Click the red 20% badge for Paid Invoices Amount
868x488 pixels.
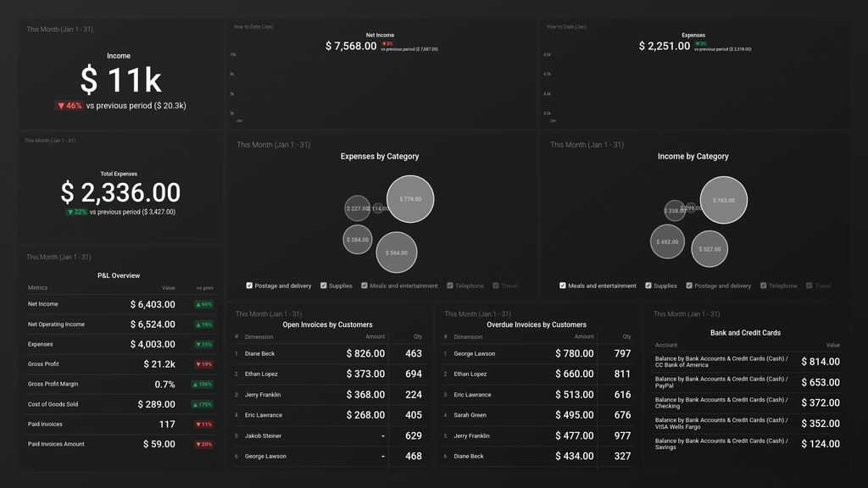coord(203,444)
